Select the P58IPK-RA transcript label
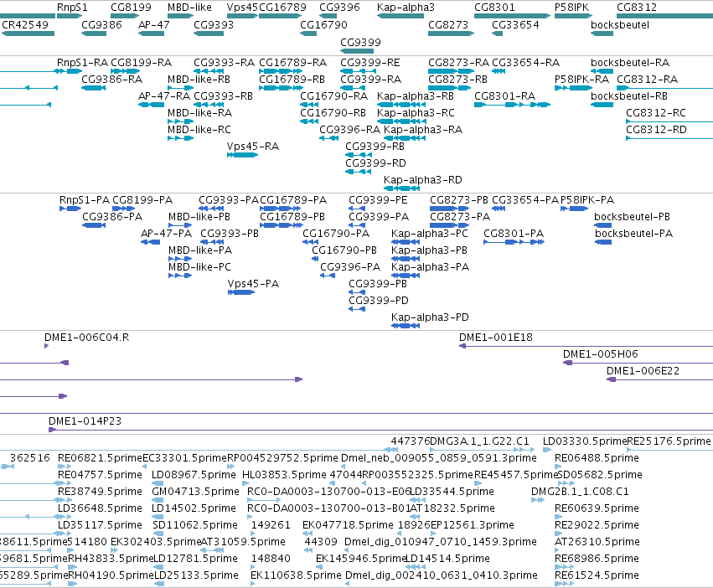 581,79
